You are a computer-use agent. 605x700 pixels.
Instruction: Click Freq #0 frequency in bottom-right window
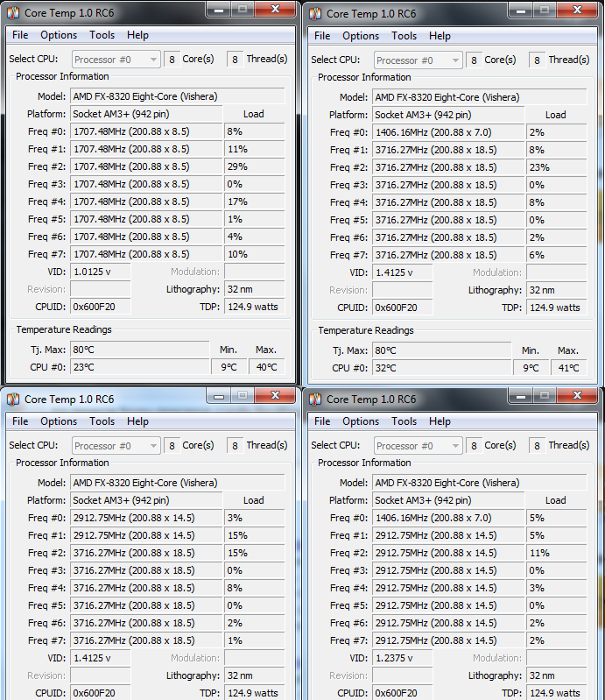pyautogui.click(x=448, y=518)
